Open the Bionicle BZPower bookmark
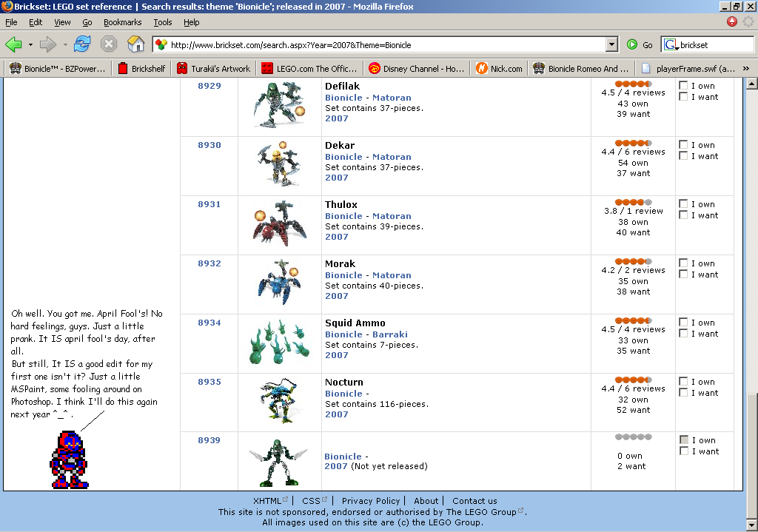Image resolution: width=758 pixels, height=532 pixels. (x=57, y=69)
